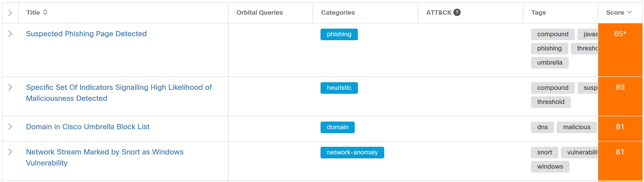
Task: Select the network-anomaly category badge
Action: pyautogui.click(x=352, y=153)
